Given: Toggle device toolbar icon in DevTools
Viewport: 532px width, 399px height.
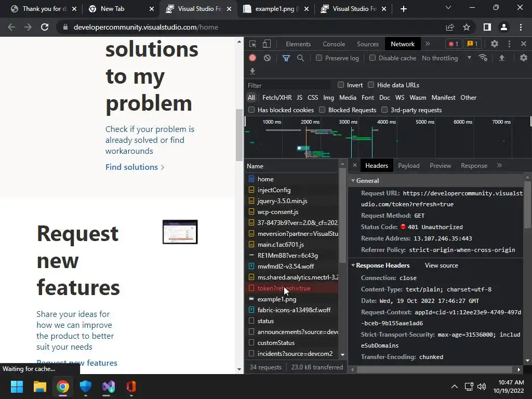Looking at the screenshot, I should click(x=267, y=44).
